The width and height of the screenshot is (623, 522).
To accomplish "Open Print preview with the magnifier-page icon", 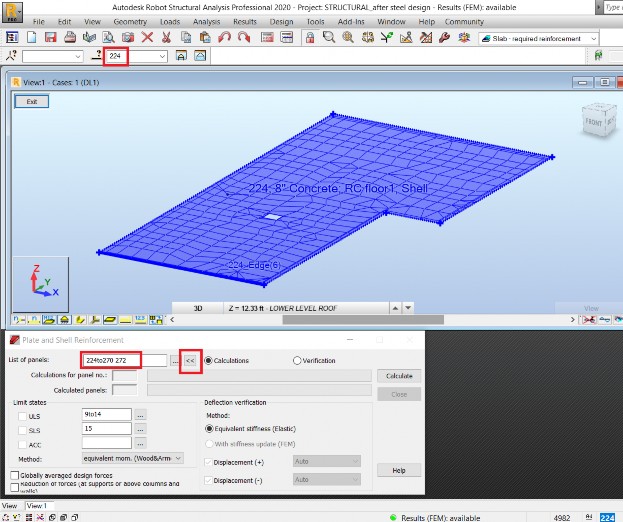I will [x=108, y=38].
